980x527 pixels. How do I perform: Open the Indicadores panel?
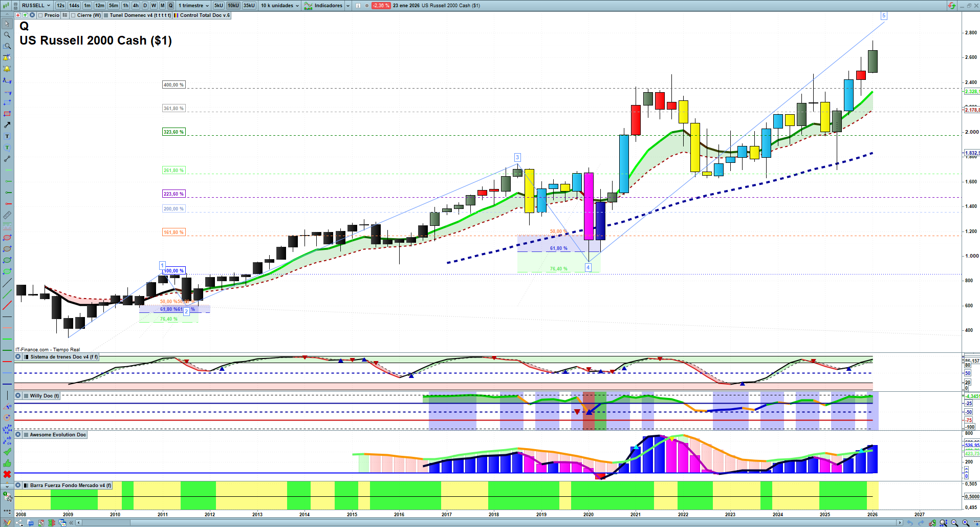click(x=323, y=6)
